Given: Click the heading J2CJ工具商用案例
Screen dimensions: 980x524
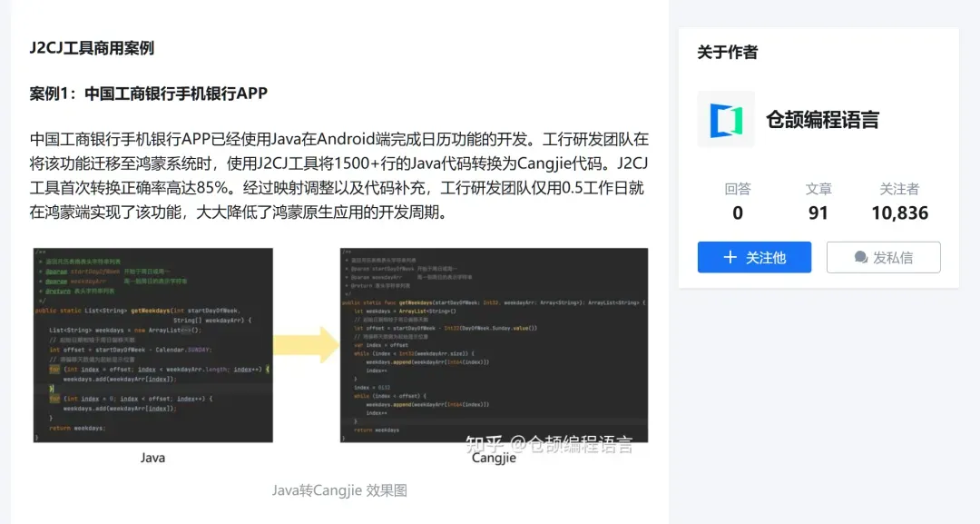Looking at the screenshot, I should 92,48.
